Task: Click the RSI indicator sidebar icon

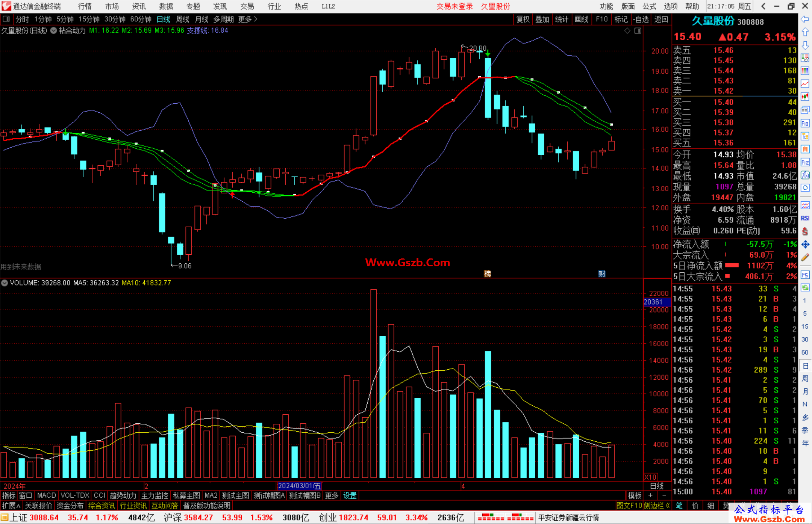Action: (805, 218)
